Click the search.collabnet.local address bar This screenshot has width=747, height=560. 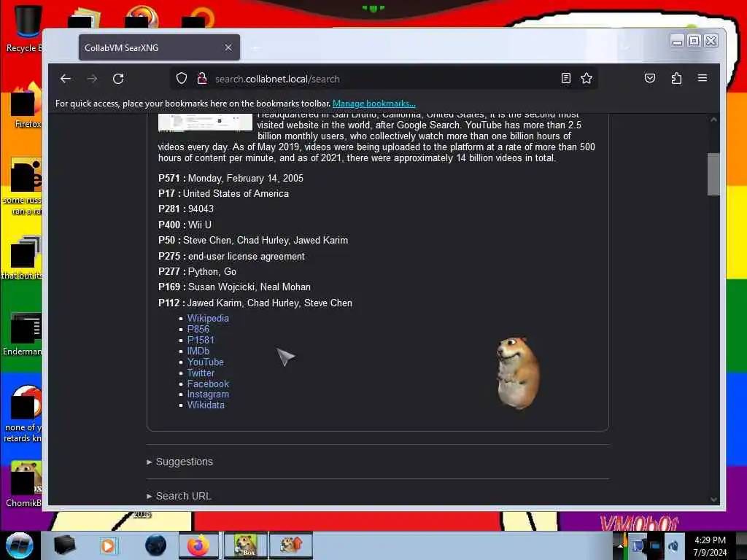coord(384,79)
